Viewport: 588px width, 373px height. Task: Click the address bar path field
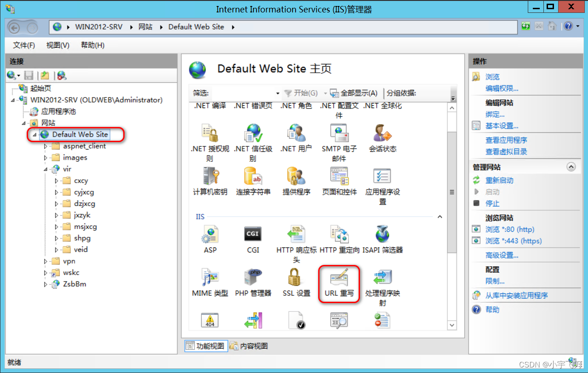pyautogui.click(x=284, y=27)
